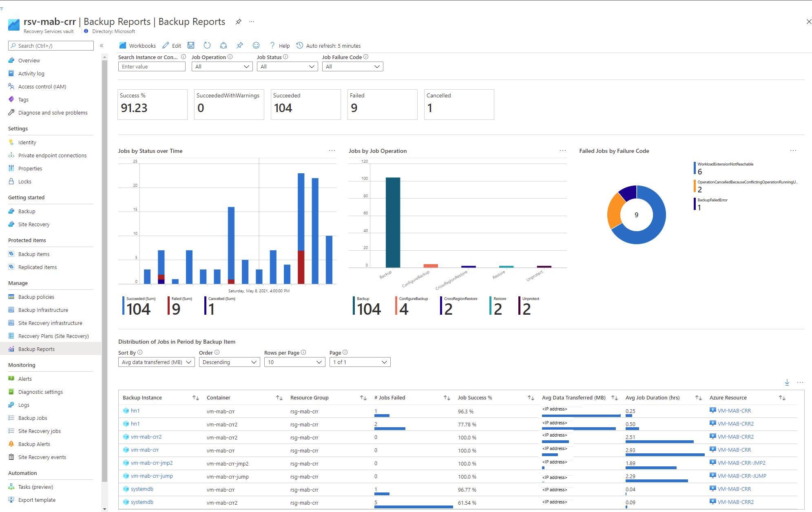Click the Edit button in toolbar
The image size is (812, 512).
[x=173, y=45]
